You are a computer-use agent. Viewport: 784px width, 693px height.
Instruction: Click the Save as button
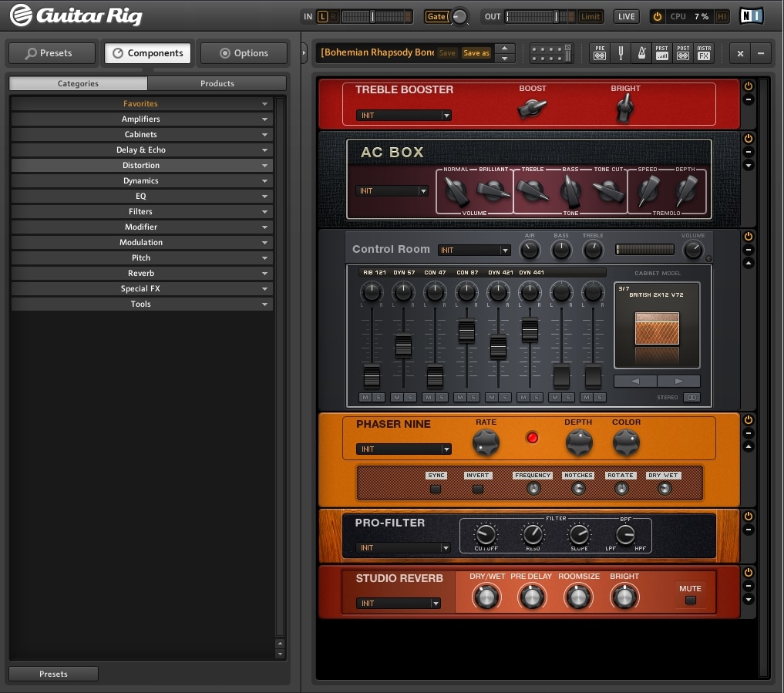[x=476, y=53]
